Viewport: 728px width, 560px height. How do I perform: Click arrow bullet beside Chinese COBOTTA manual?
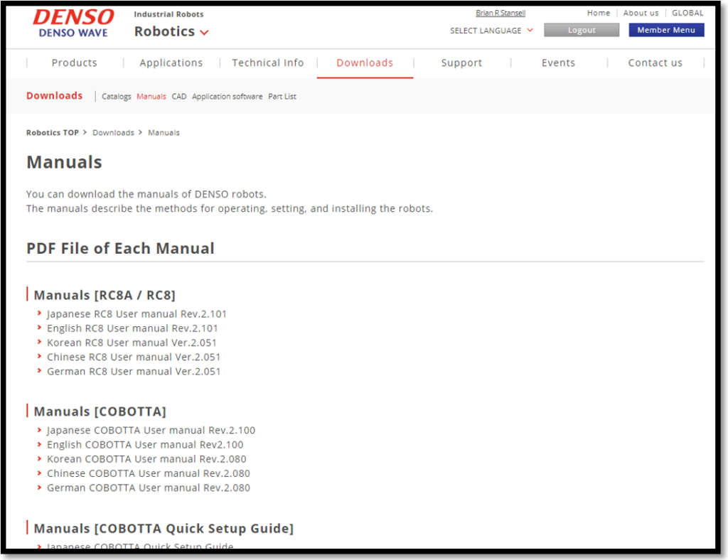point(40,473)
